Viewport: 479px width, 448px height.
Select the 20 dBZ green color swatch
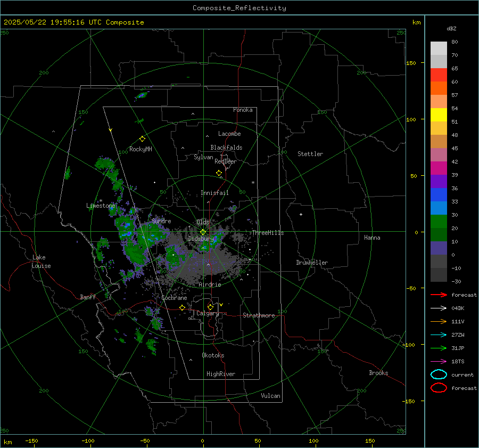[439, 222]
